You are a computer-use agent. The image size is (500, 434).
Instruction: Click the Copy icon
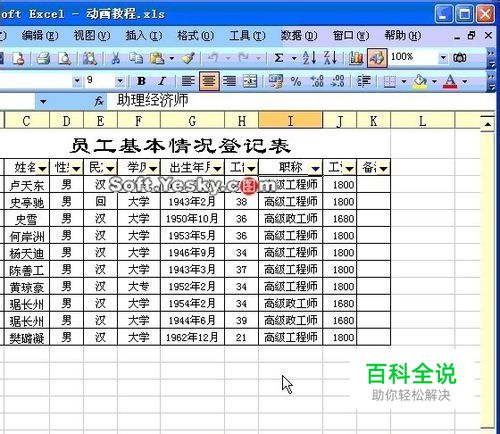[x=136, y=58]
